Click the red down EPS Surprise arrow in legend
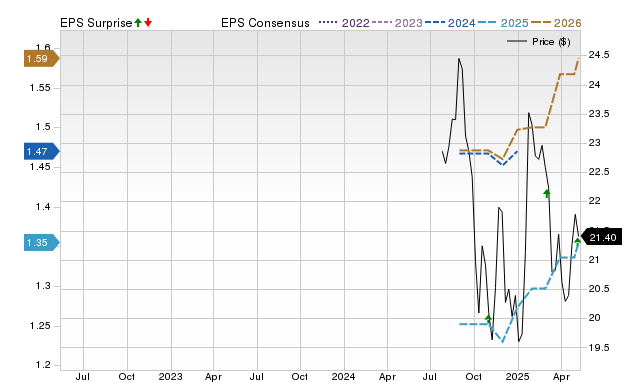The height and width of the screenshot is (382, 640). point(148,23)
